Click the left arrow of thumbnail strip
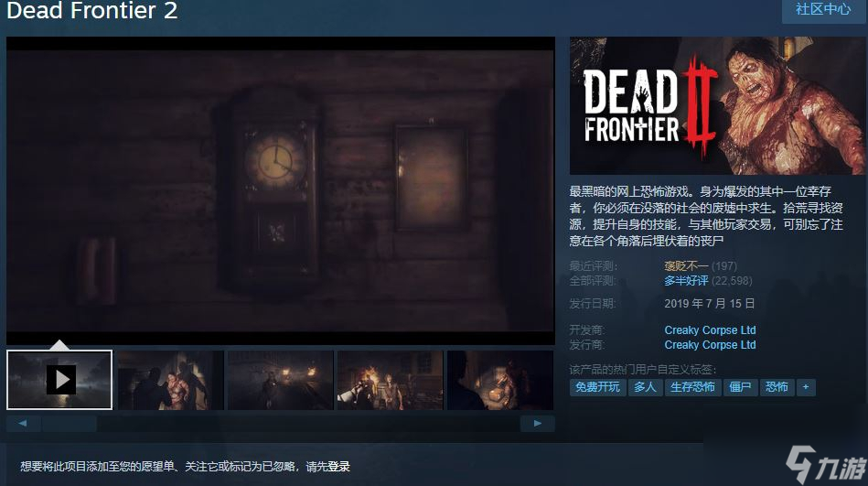The width and height of the screenshot is (868, 486). pos(23,424)
